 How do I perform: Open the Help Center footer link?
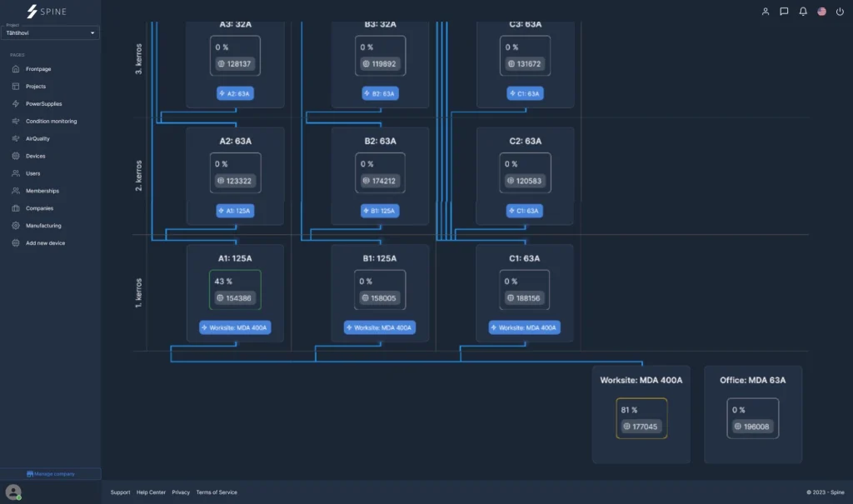point(151,492)
